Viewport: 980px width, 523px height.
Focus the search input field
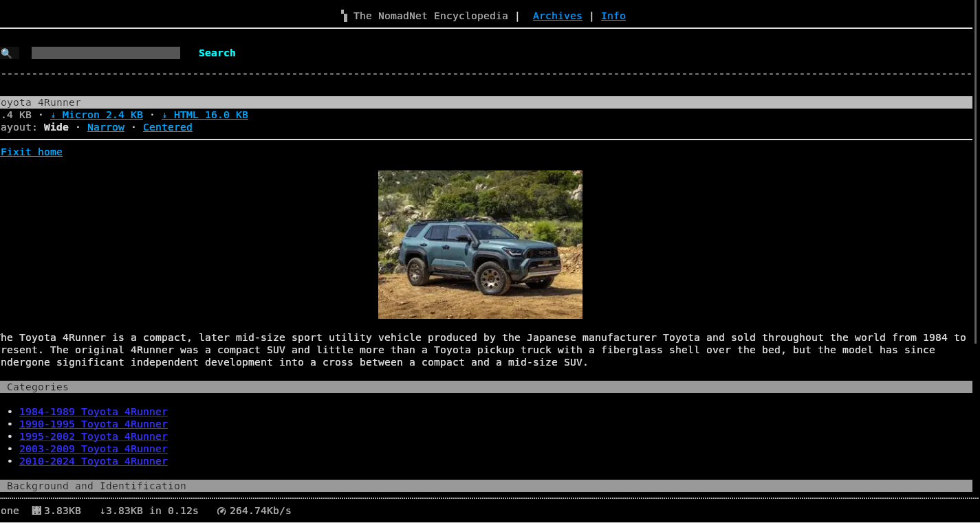tap(106, 53)
